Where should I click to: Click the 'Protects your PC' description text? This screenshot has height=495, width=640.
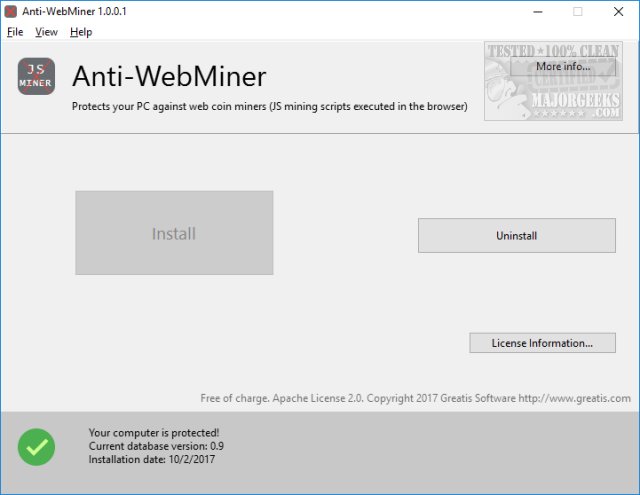point(270,107)
